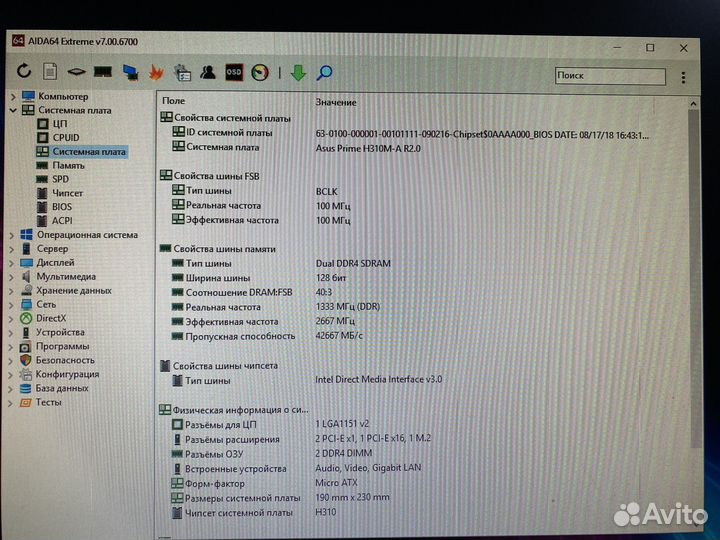Expand the Дисплей tree node

click(x=12, y=263)
